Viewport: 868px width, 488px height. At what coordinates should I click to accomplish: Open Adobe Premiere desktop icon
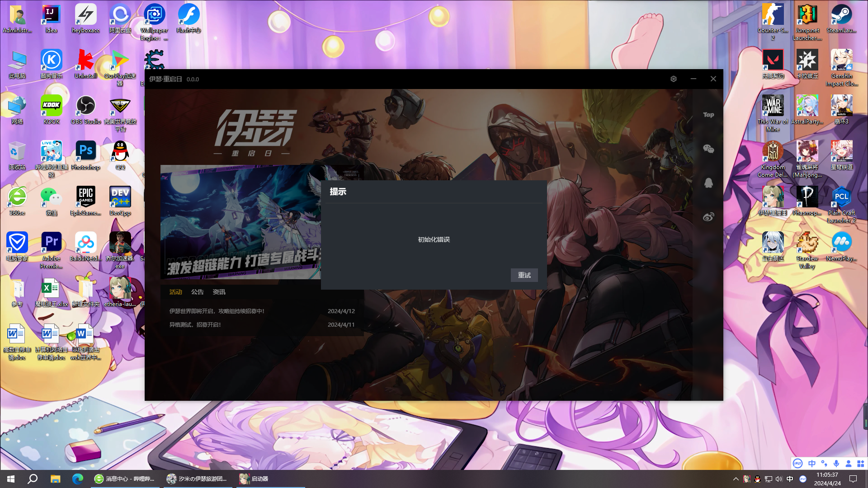pyautogui.click(x=51, y=250)
